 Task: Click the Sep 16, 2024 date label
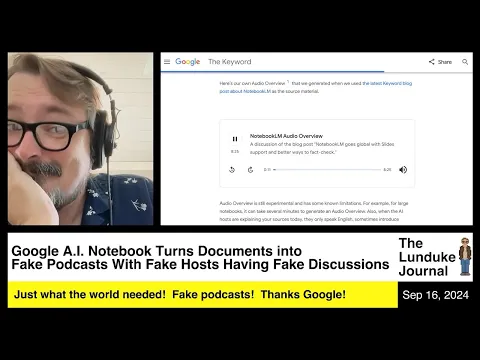pyautogui.click(x=435, y=295)
